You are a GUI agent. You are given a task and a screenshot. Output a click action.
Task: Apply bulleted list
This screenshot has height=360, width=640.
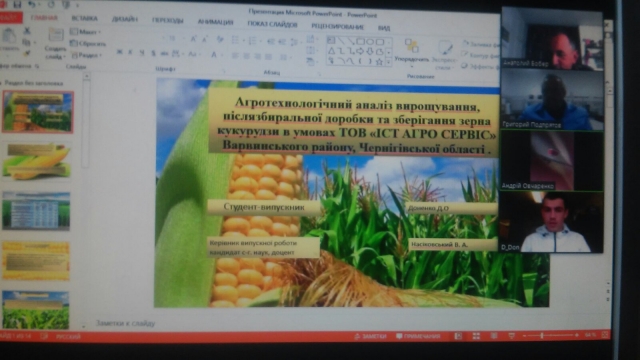pos(236,40)
